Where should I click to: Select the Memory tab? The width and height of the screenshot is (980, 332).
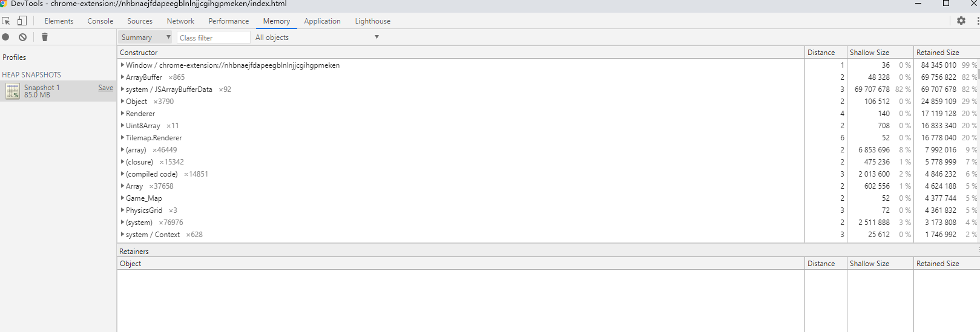tap(277, 21)
